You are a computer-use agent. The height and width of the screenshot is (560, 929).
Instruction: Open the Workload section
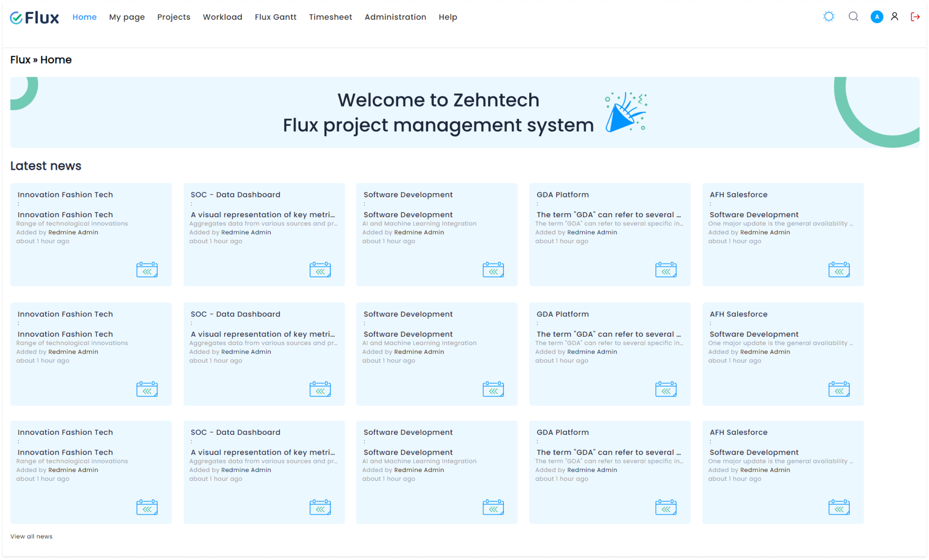(222, 17)
